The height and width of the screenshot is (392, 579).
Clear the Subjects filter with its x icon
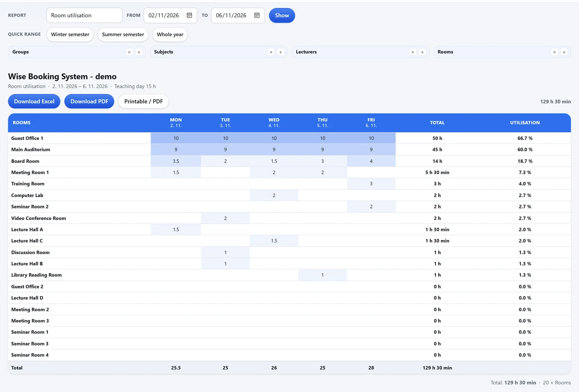(x=271, y=52)
